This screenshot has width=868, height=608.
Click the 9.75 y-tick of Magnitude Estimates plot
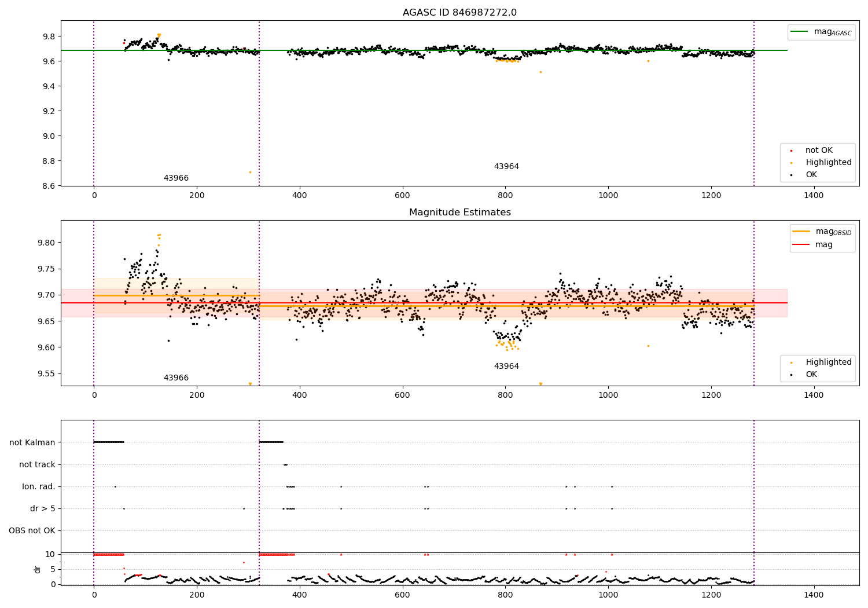pos(46,269)
